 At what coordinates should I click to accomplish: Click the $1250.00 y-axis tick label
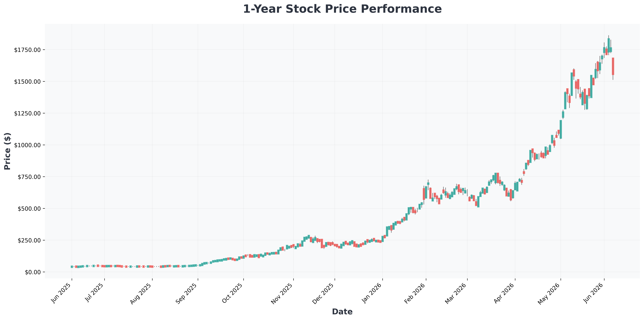click(x=27, y=113)
